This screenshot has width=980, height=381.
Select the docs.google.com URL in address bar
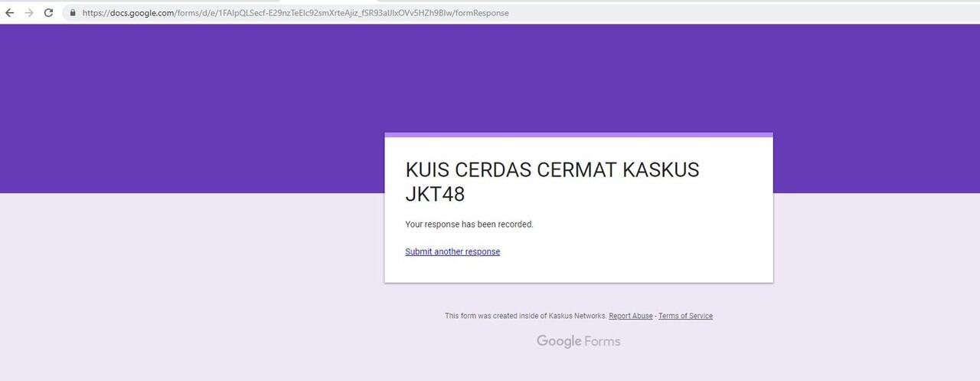click(295, 13)
